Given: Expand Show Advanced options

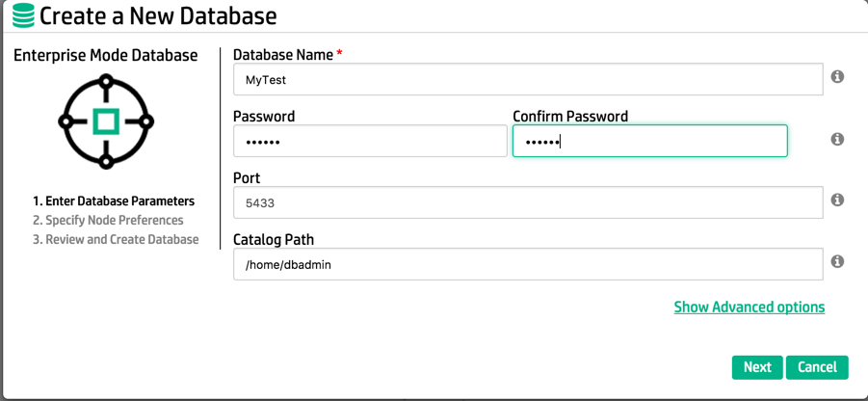Looking at the screenshot, I should 749,307.
